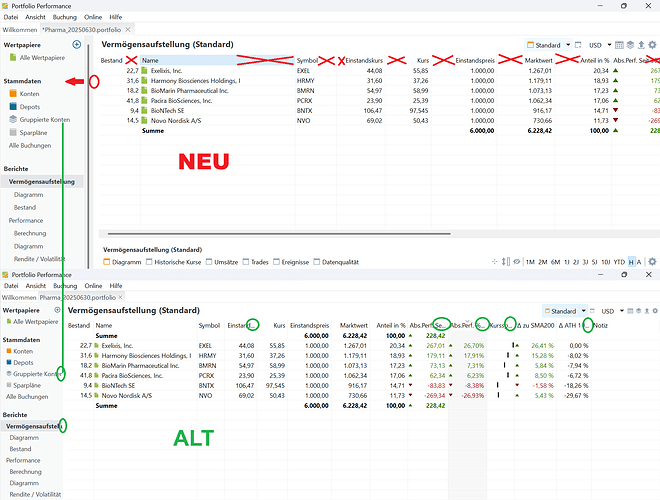Toggle the A period button
Screen dimensions: 660x500
pos(639,262)
